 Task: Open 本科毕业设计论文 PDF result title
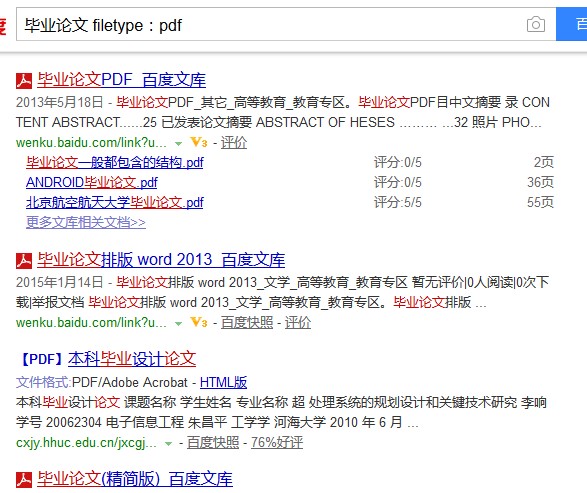[132, 359]
